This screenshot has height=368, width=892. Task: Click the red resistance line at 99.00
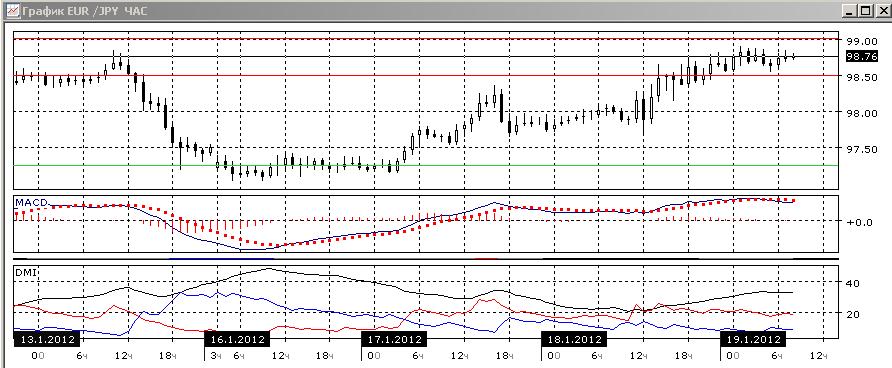click(x=426, y=39)
